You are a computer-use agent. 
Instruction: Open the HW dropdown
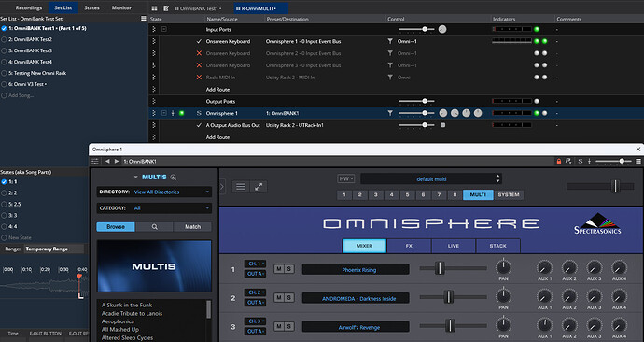coord(346,178)
